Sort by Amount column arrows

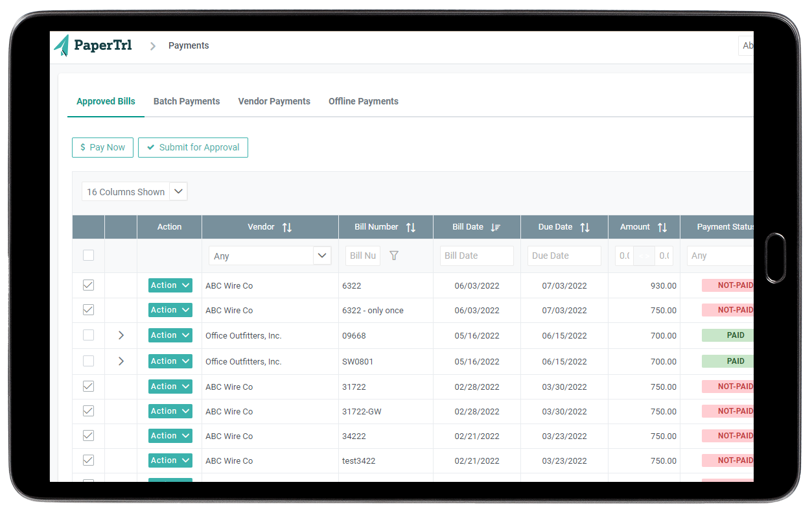662,227
